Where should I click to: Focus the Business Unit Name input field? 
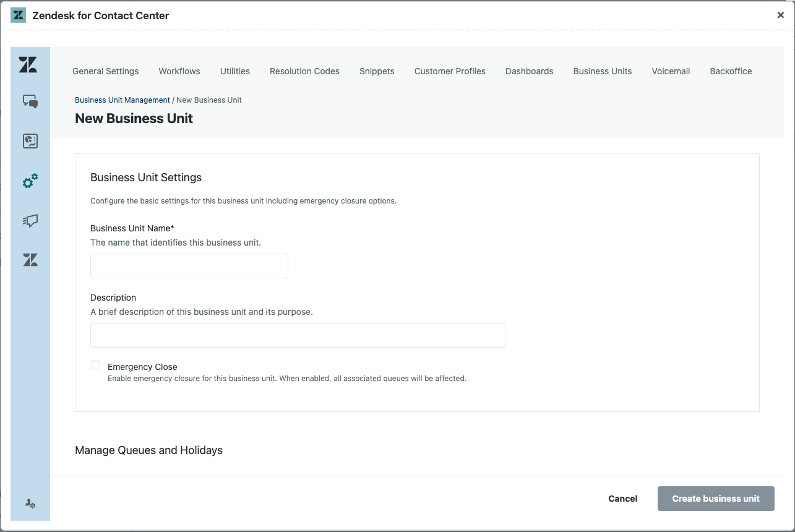click(189, 266)
